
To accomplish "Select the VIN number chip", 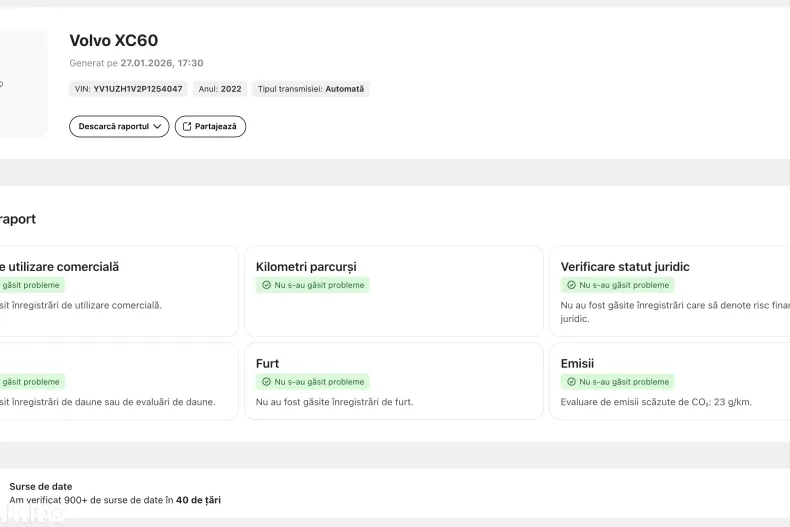I will pyautogui.click(x=128, y=89).
